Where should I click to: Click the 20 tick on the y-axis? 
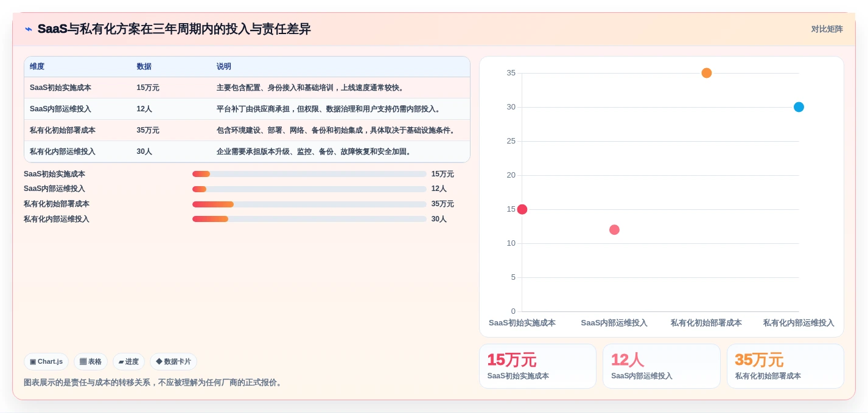[x=511, y=175]
